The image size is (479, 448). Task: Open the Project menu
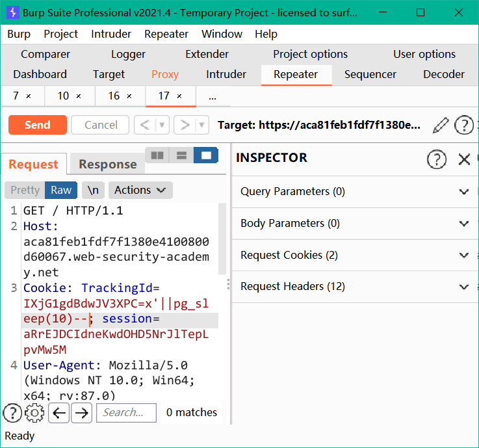(x=61, y=34)
